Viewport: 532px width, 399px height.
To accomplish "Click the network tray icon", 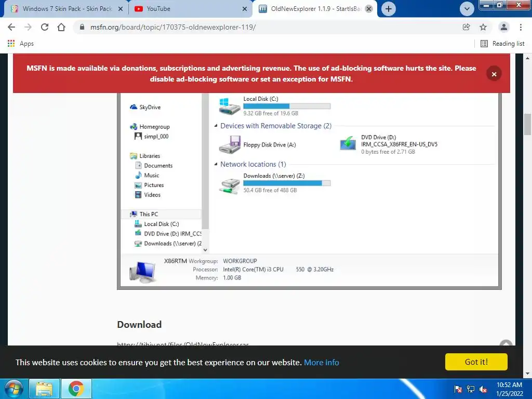I will pyautogui.click(x=471, y=389).
